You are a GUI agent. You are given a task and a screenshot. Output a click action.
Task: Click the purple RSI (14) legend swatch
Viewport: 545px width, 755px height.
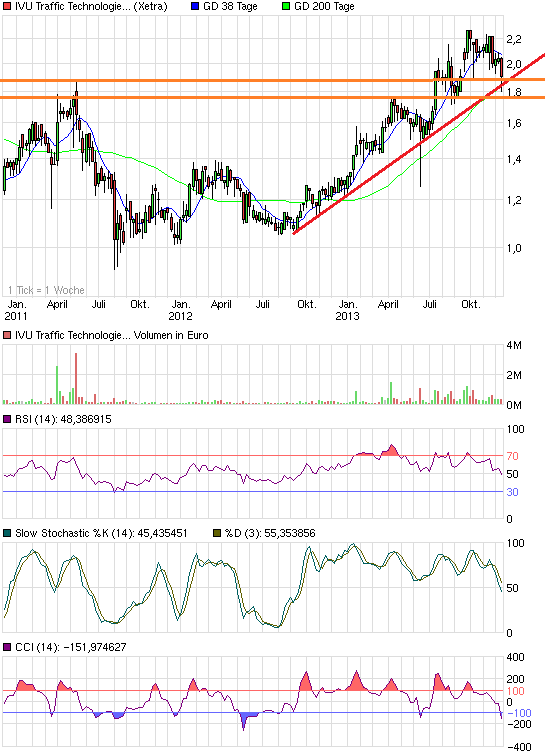(x=7, y=419)
